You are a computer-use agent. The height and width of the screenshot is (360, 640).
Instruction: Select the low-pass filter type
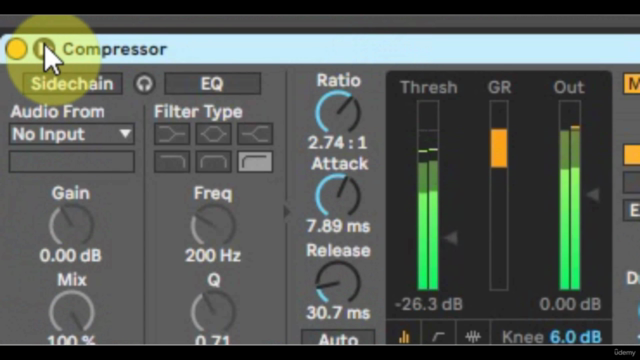click(172, 162)
